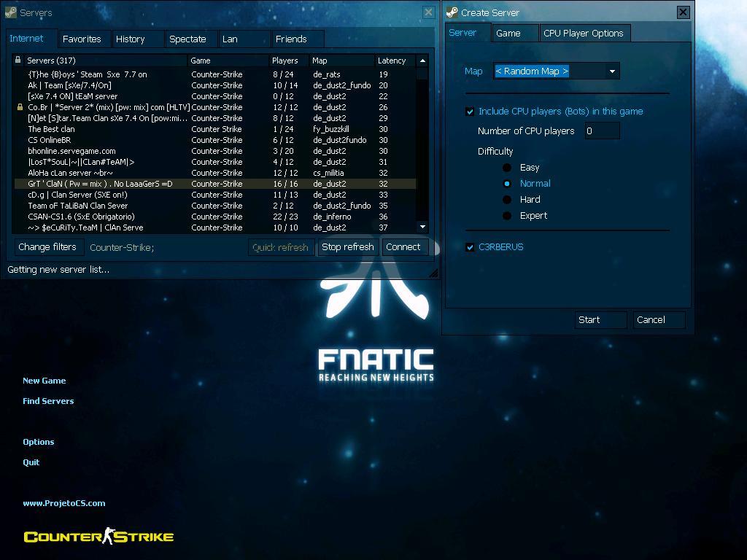Image resolution: width=747 pixels, height=560 pixels.
Task: Open the CPU Player Options tab
Action: click(x=584, y=34)
